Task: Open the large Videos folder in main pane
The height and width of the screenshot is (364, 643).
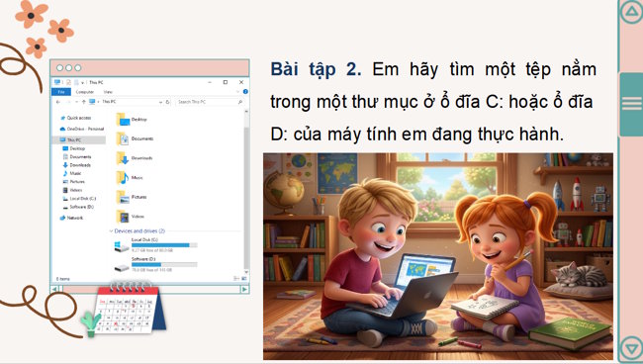Action: [131, 217]
